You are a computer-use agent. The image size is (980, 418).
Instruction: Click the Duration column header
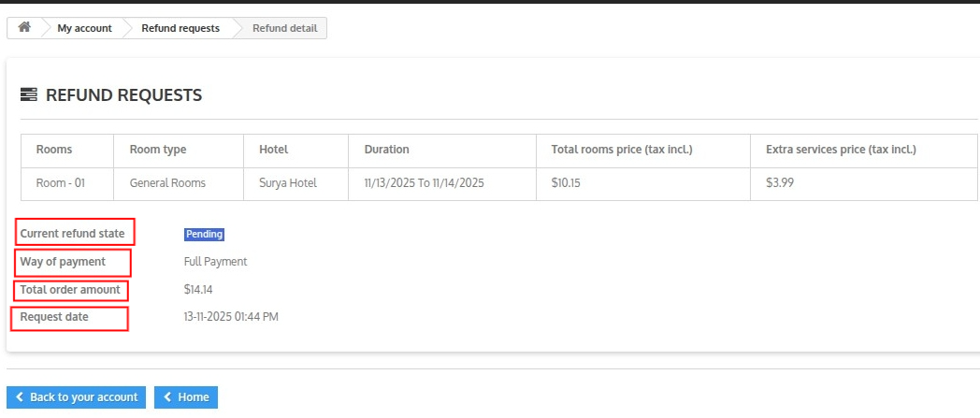coord(386,150)
